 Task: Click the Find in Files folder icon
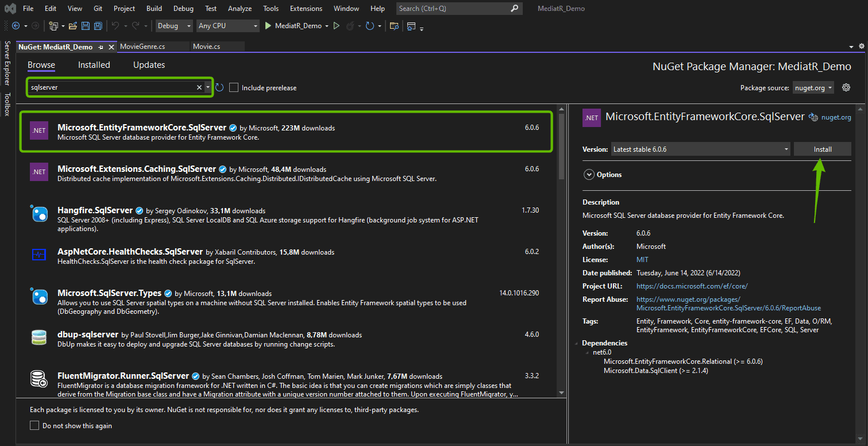point(394,26)
